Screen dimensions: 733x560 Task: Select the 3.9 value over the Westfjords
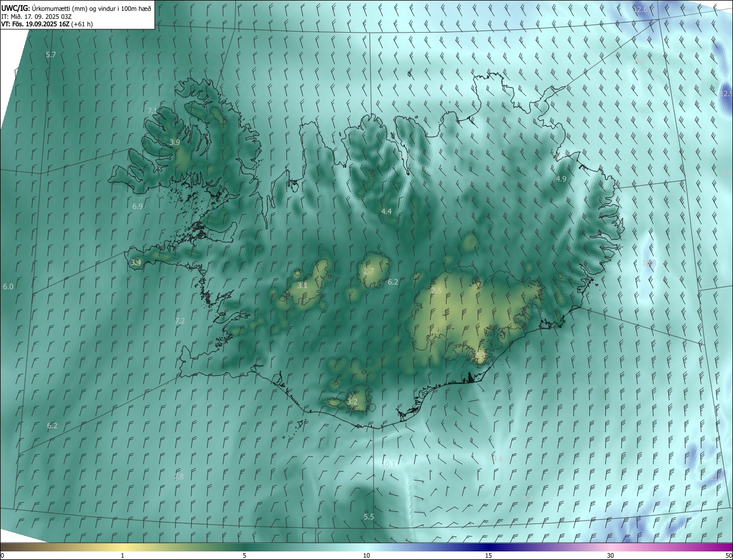(x=175, y=142)
